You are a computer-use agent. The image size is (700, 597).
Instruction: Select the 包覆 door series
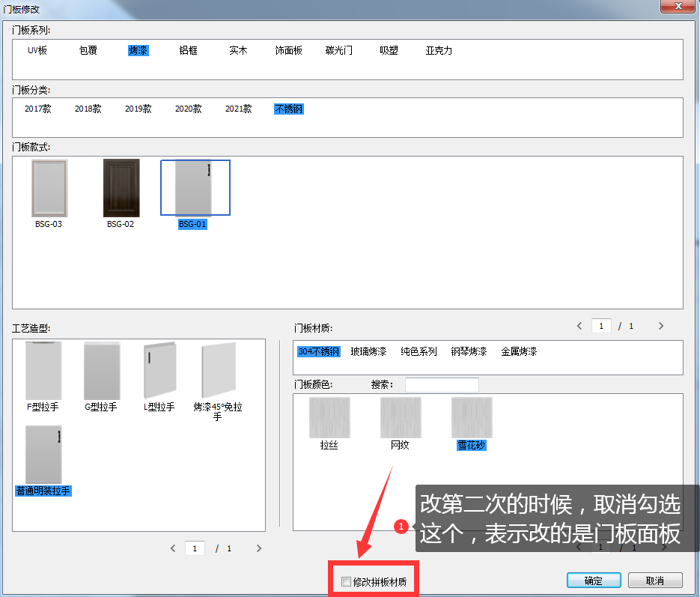click(88, 50)
